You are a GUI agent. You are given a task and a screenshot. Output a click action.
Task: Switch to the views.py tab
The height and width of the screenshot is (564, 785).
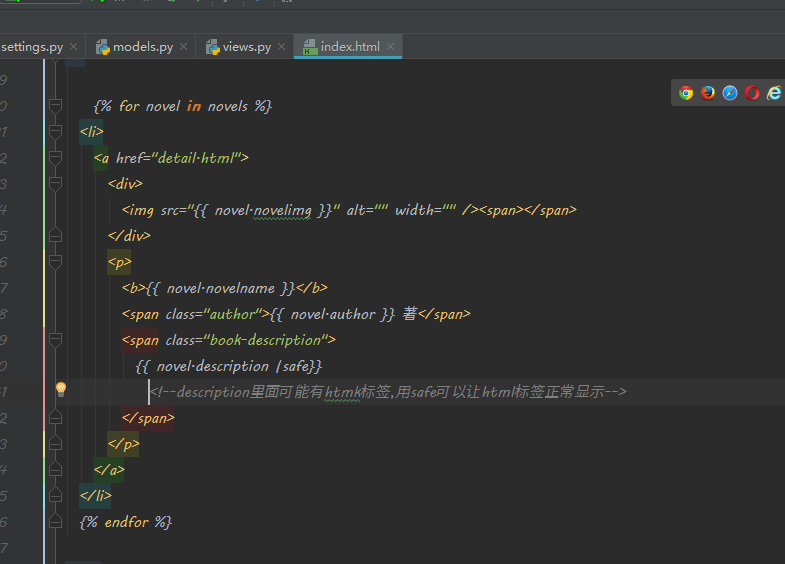(246, 47)
